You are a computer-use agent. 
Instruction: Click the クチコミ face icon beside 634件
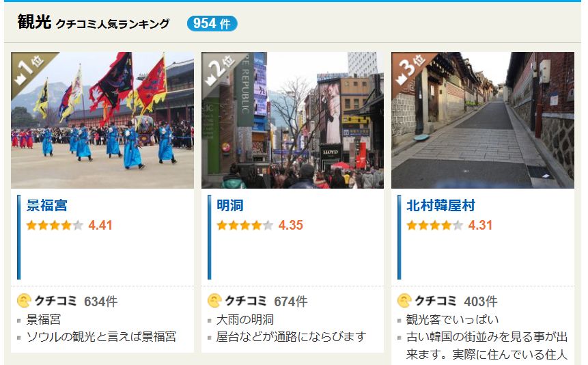click(24, 301)
